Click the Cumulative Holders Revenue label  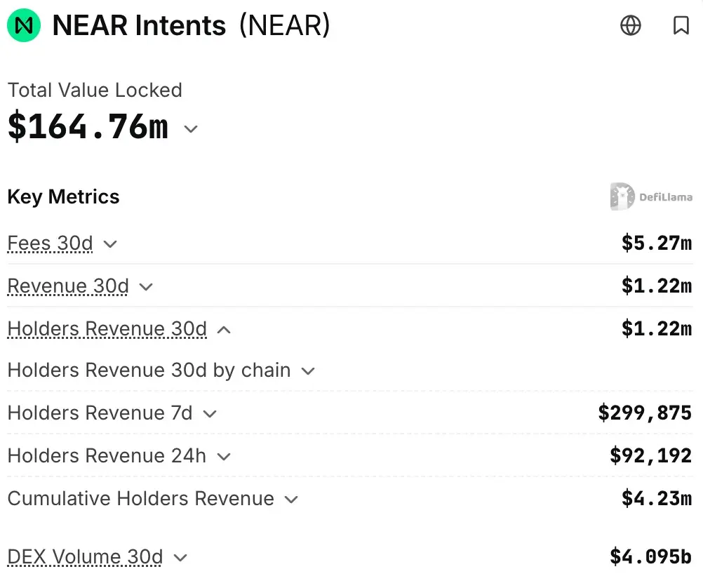pos(141,499)
